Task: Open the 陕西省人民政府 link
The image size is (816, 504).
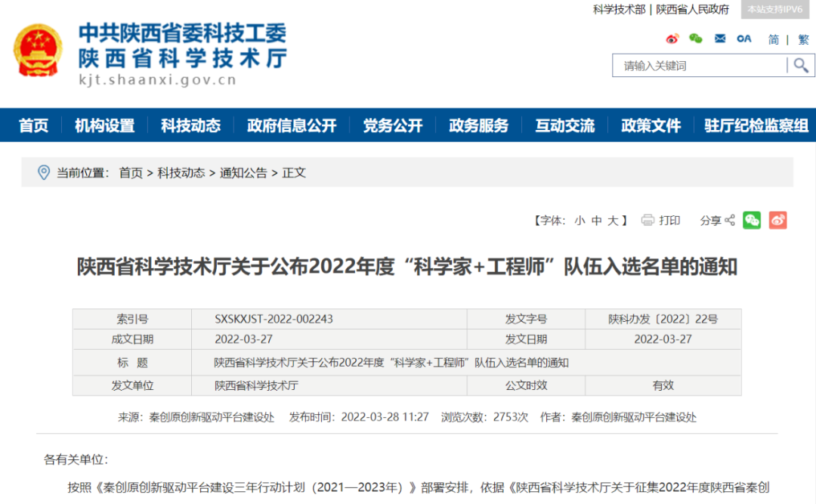Action: tap(691, 10)
